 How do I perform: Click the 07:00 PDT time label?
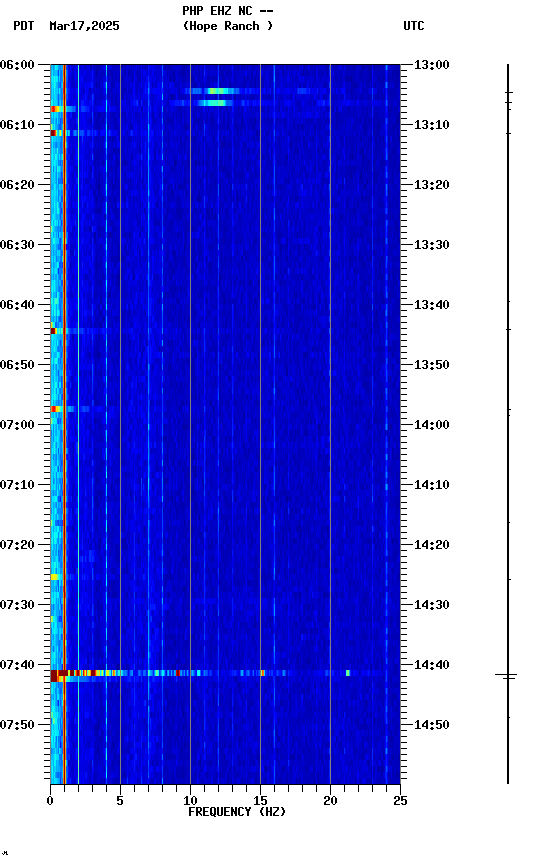point(17,425)
